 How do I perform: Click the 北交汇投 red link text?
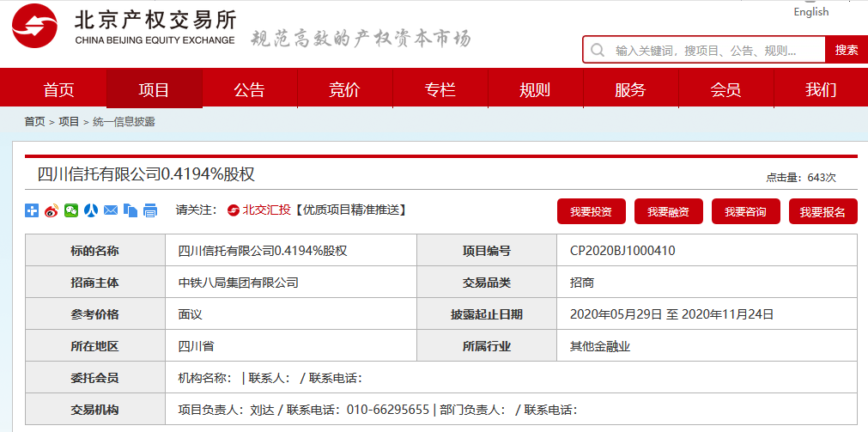coord(266,210)
